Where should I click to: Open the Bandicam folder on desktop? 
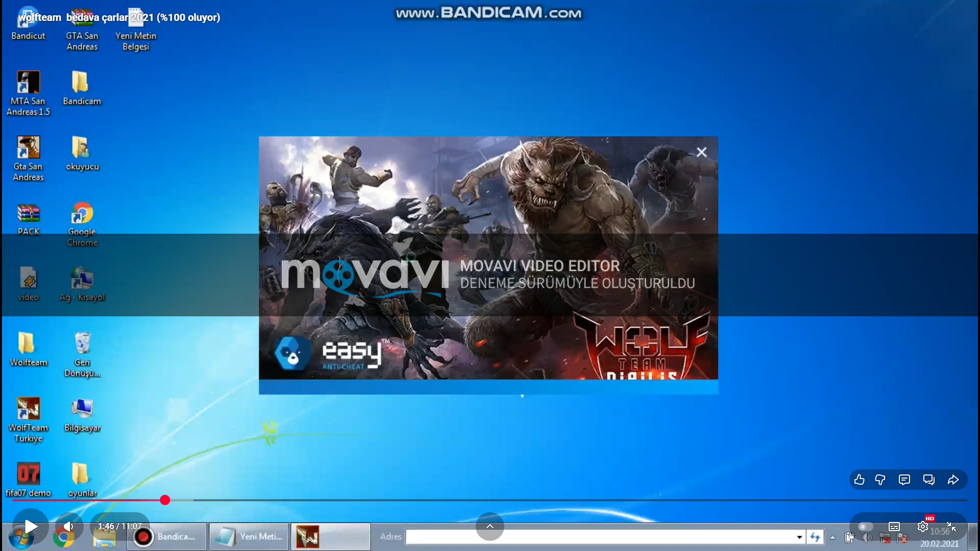point(82,88)
